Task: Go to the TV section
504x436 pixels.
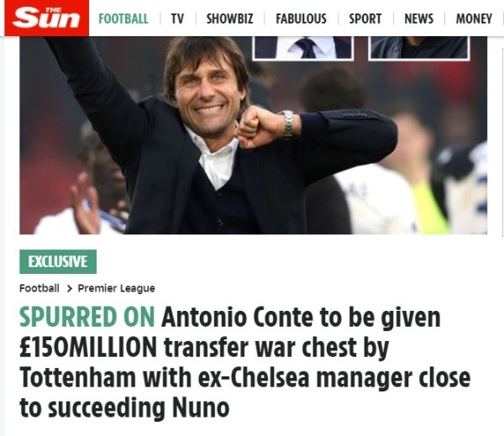Action: (177, 18)
